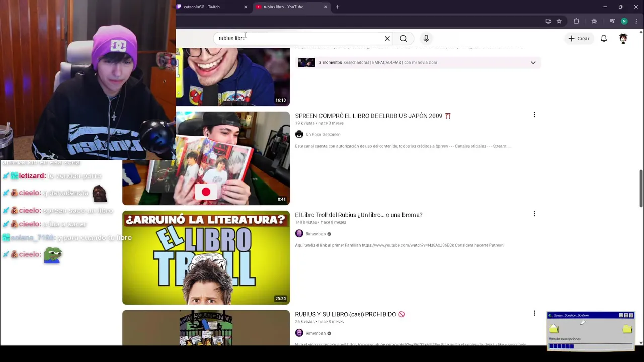Open the YouTube account avatar menu
Viewport: 644px width, 362px height.
(x=623, y=38)
